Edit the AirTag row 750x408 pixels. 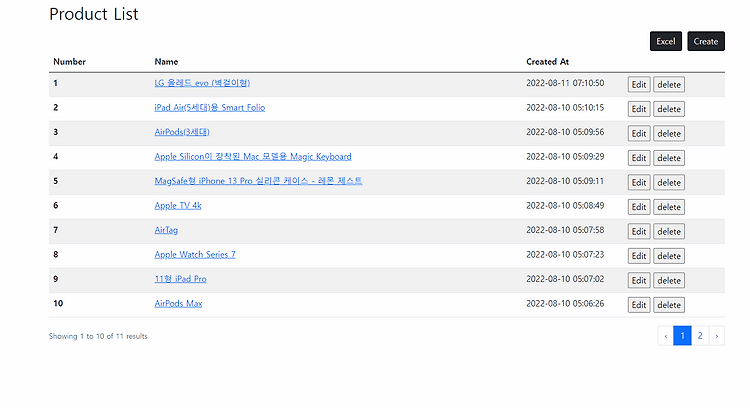coord(639,232)
